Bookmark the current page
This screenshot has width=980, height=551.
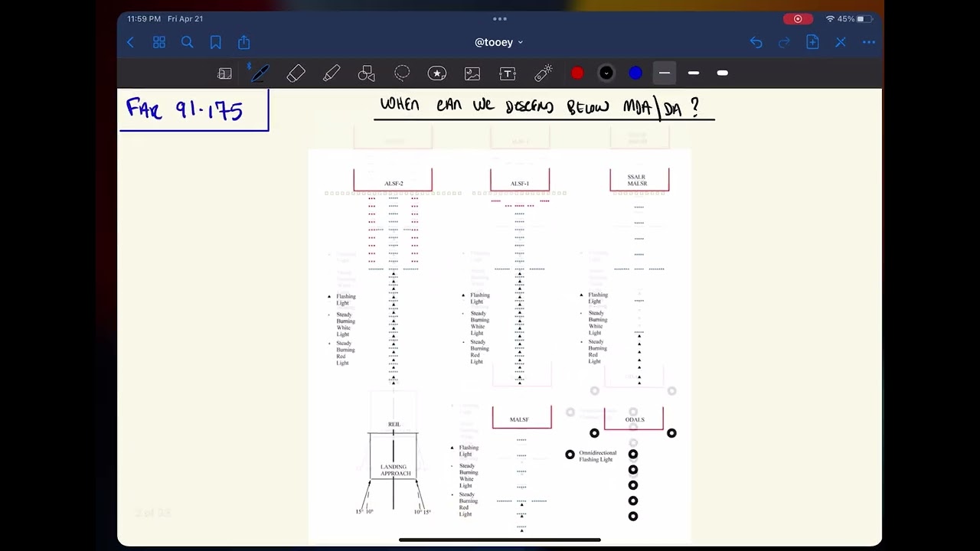tap(216, 43)
